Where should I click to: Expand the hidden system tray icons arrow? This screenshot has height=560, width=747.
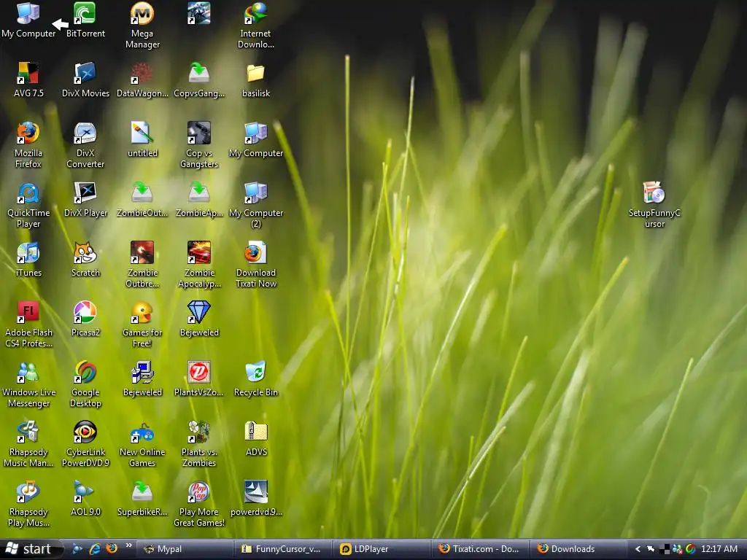(x=638, y=549)
